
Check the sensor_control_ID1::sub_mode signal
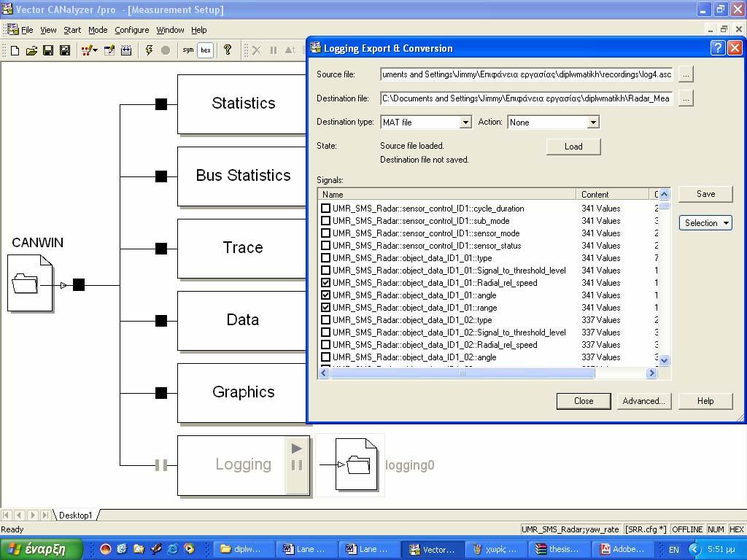point(326,221)
